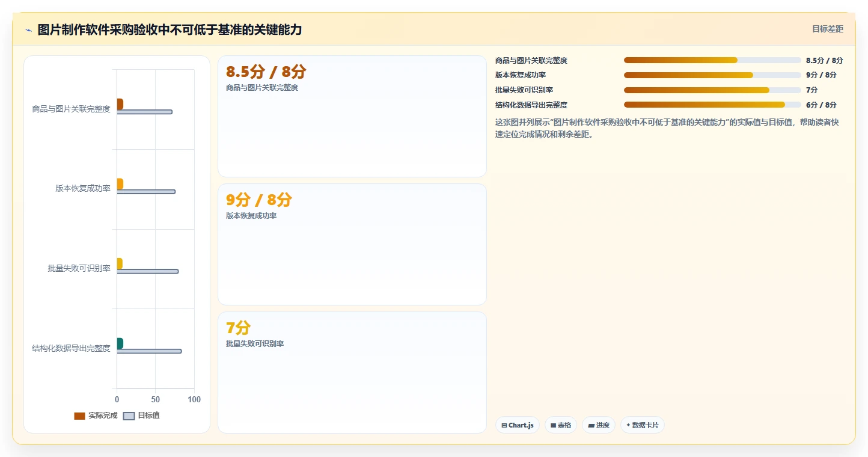Click the grey 目标值 bar for 结构化数据导出完整度
Screen dimensions: 868x457
point(149,351)
